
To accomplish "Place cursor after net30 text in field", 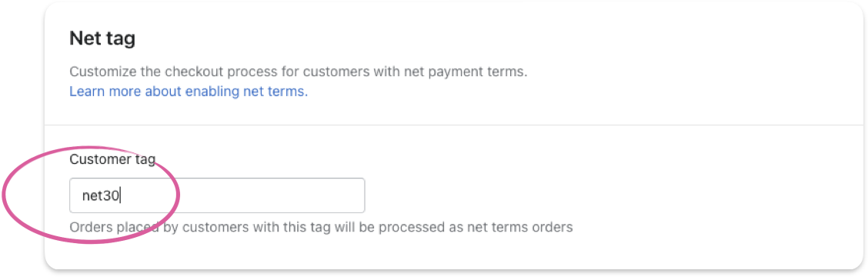I will tap(121, 195).
